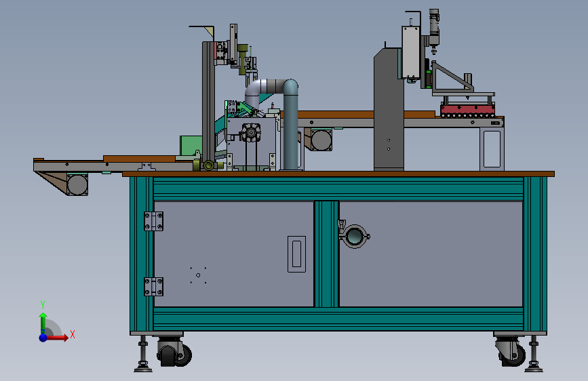The width and height of the screenshot is (588, 381).
Task: Select the right leveling foot of the frame
Action: point(534,354)
